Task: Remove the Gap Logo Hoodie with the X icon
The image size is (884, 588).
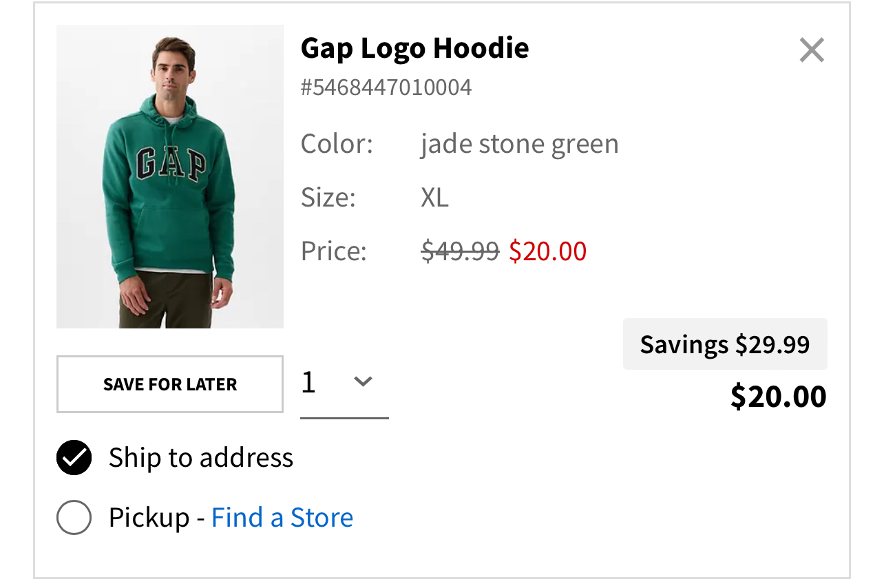Action: click(812, 50)
